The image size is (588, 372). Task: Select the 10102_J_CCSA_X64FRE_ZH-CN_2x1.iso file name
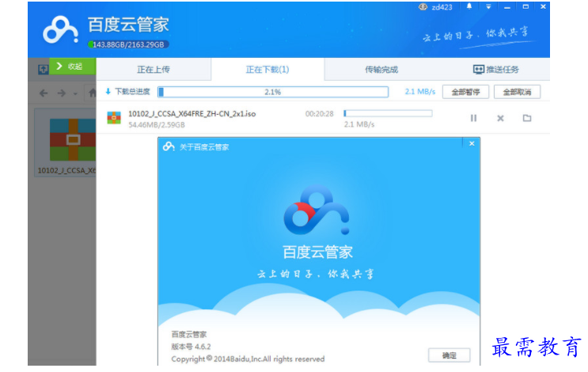click(192, 114)
